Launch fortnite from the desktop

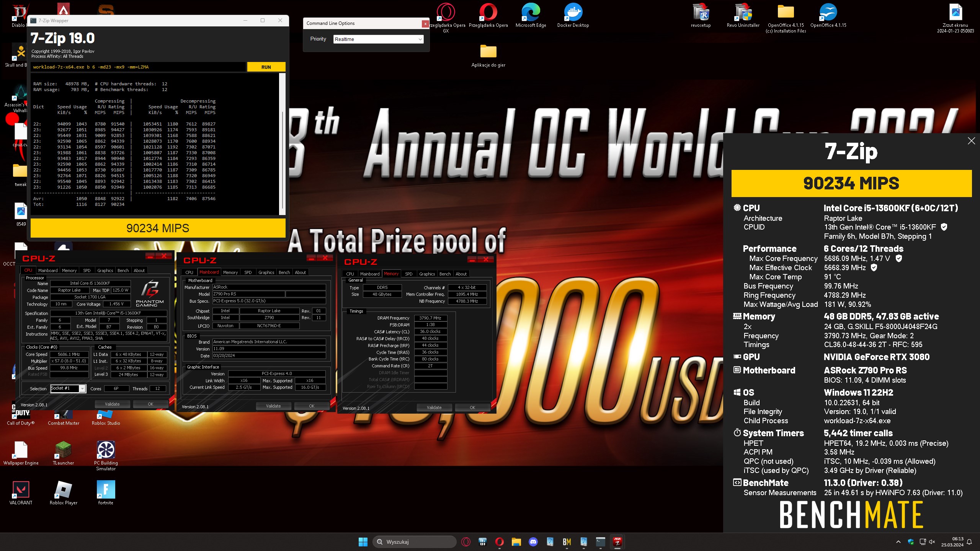pos(106,493)
